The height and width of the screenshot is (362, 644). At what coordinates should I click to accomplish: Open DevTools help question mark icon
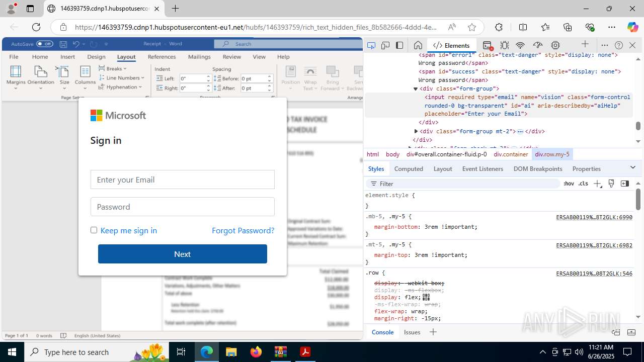(619, 45)
